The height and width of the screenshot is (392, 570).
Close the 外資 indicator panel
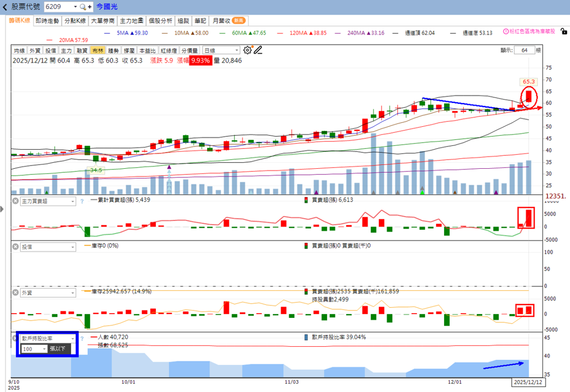click(x=15, y=292)
